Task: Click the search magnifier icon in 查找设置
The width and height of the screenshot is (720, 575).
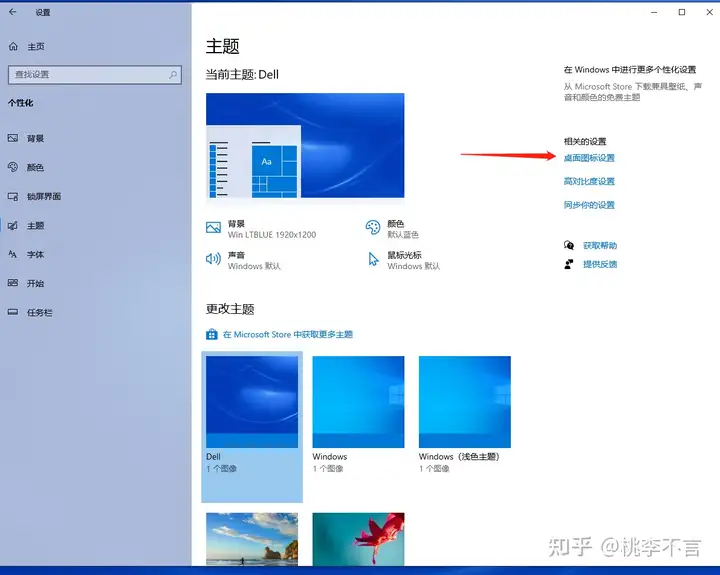Action: tap(173, 74)
